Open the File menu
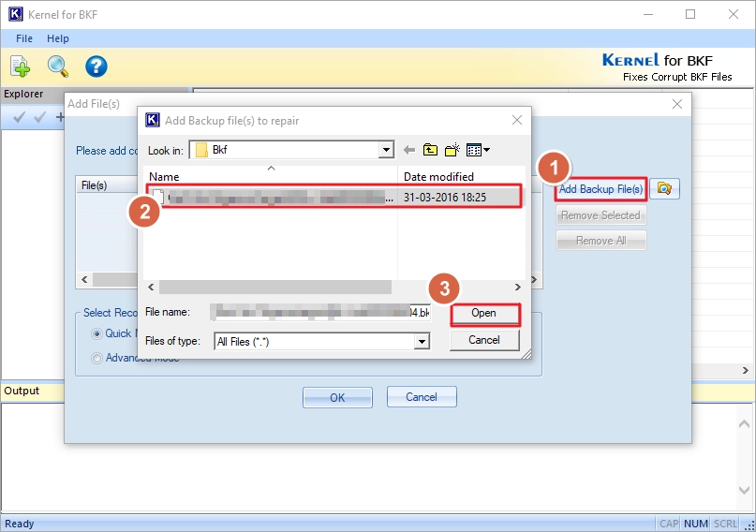Viewport: 756px width, 532px height. 24,38
